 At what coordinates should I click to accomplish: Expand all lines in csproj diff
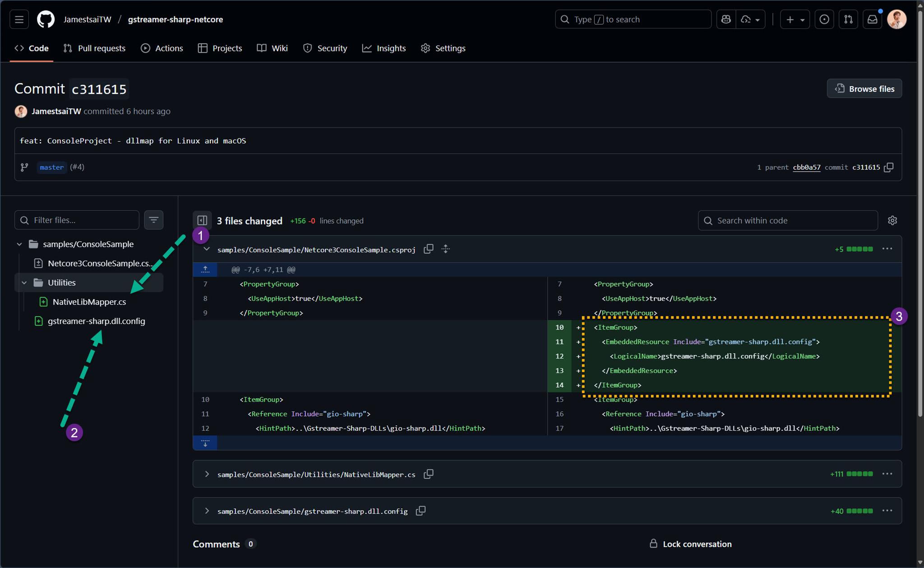445,249
